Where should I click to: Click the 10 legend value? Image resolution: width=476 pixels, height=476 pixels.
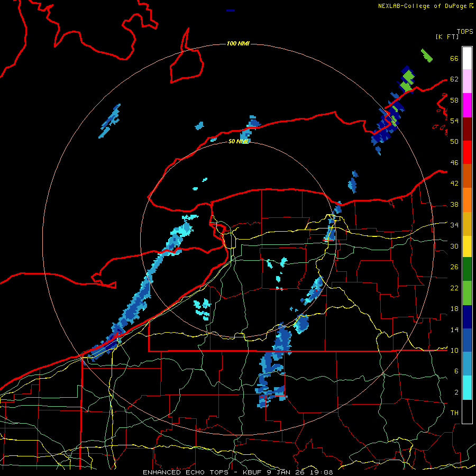coord(454,350)
